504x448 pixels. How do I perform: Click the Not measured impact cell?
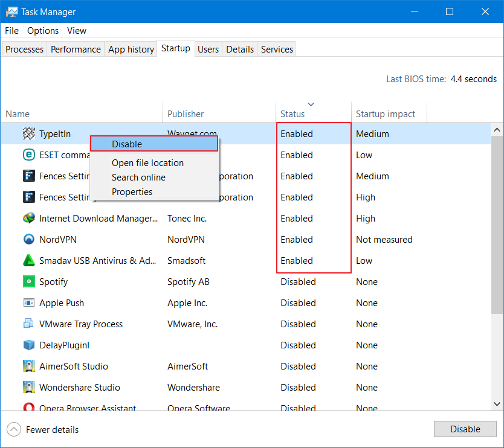pyautogui.click(x=384, y=240)
